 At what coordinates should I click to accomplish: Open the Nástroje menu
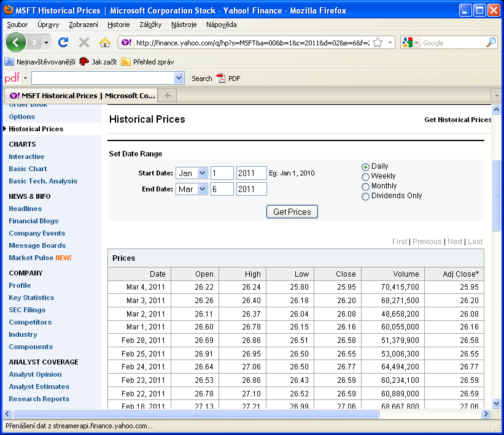pyautogui.click(x=184, y=25)
